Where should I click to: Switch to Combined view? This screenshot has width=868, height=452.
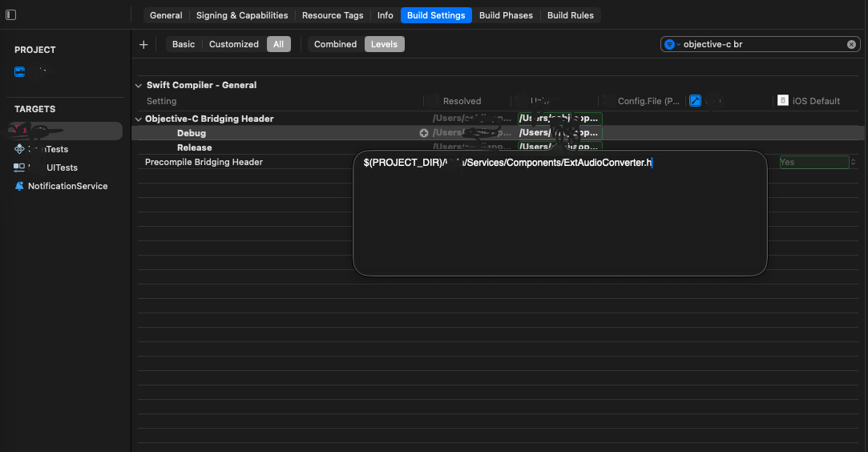point(336,44)
